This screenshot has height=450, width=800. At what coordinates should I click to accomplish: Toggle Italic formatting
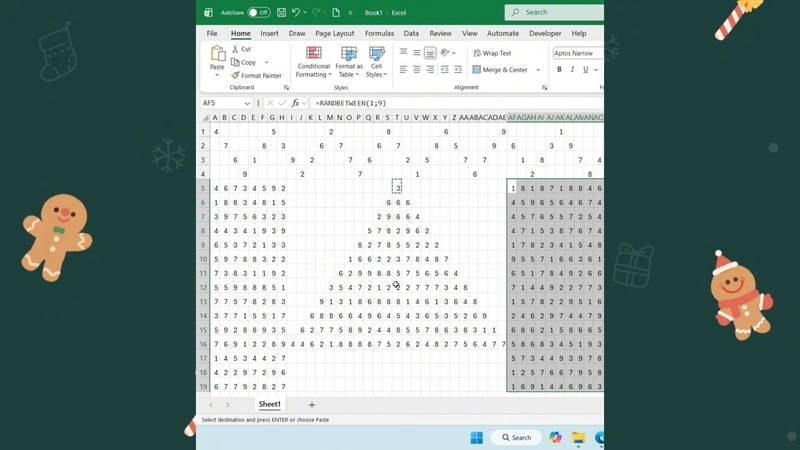pyautogui.click(x=572, y=69)
